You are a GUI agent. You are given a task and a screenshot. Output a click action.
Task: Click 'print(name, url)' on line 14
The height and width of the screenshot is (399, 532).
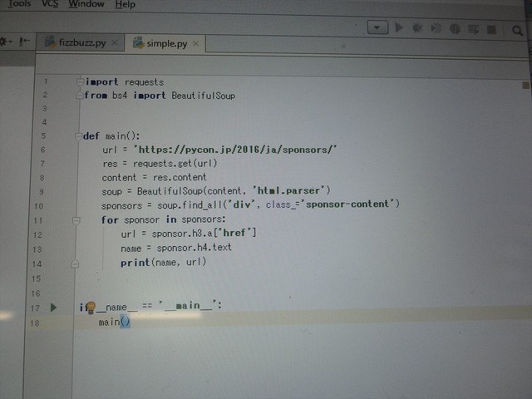[163, 263]
